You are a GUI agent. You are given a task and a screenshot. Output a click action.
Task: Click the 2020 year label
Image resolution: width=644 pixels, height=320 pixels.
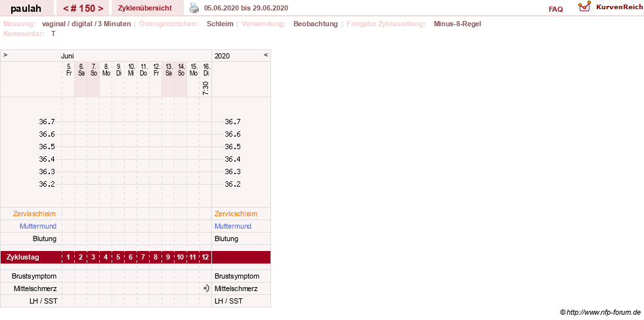pyautogui.click(x=222, y=56)
